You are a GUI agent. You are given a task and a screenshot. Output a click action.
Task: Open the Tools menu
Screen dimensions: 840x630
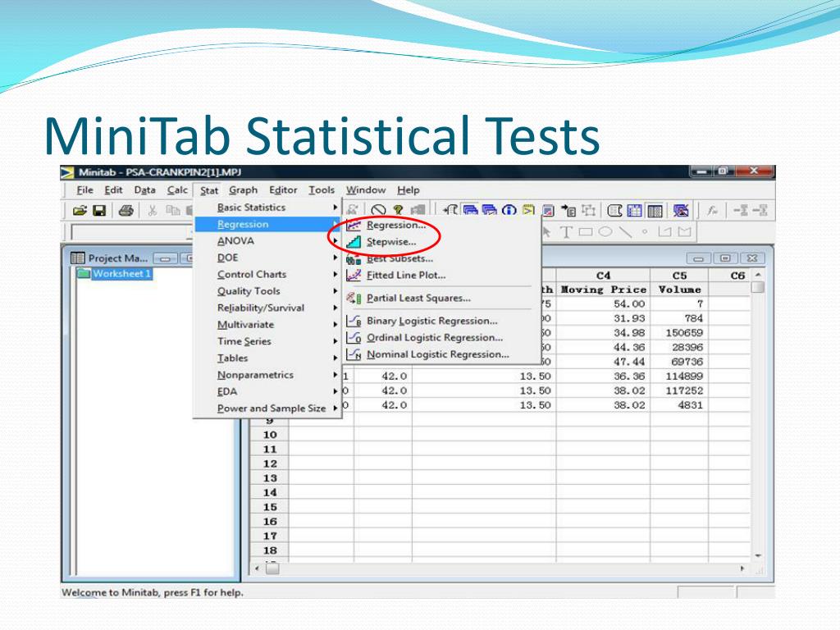(322, 189)
